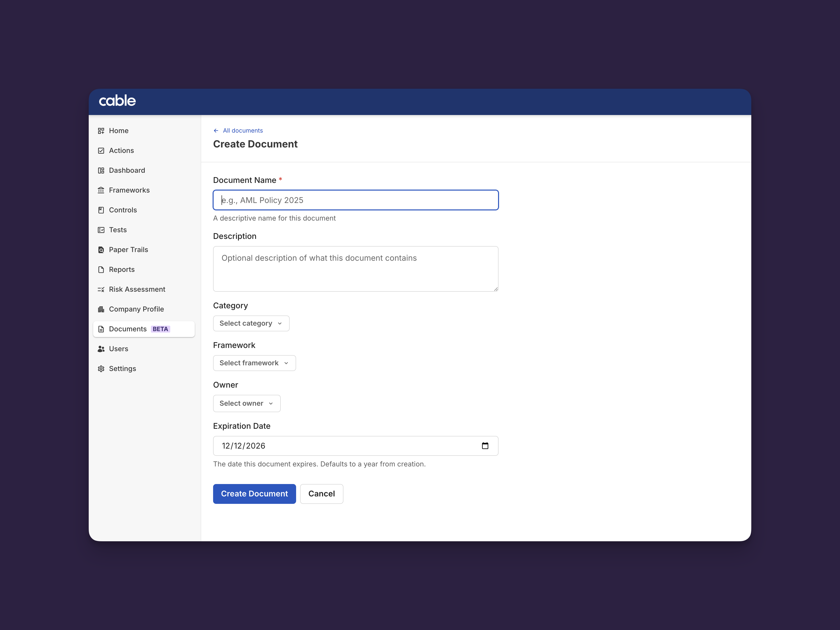Image resolution: width=840 pixels, height=630 pixels.
Task: Navigate to Reports in sidebar
Action: coord(121,270)
